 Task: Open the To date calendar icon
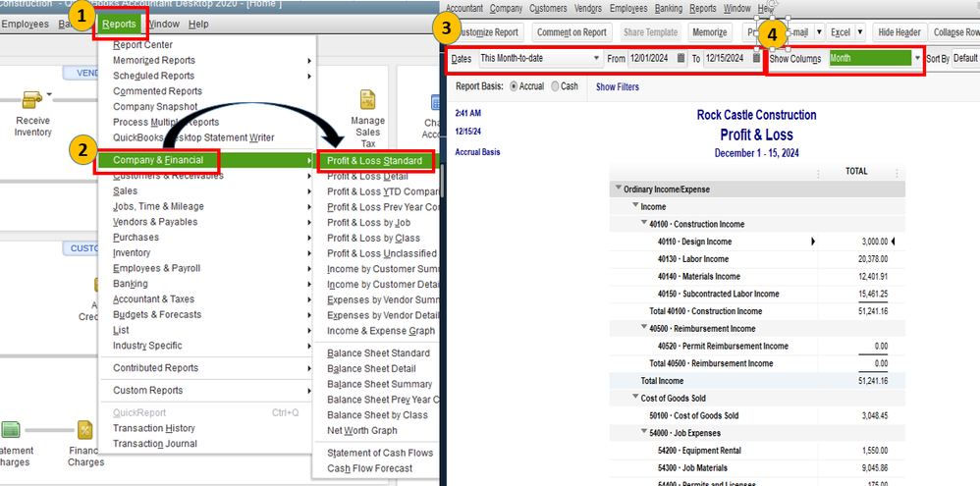[756, 58]
